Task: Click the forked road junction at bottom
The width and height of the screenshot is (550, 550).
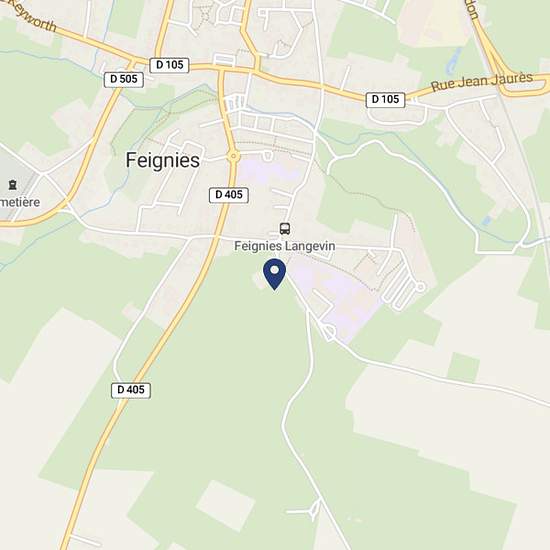Action: [x=314, y=509]
